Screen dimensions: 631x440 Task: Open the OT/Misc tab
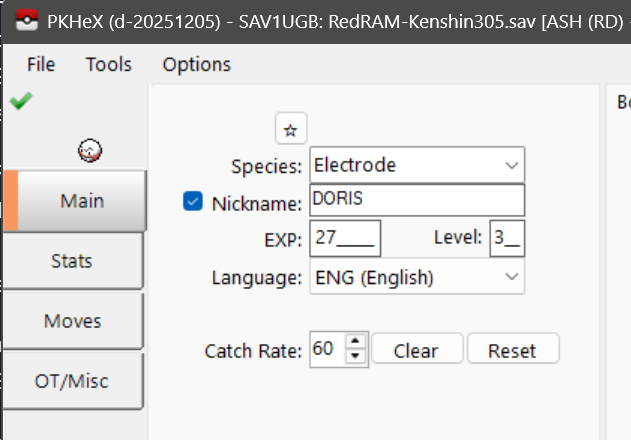pos(72,381)
